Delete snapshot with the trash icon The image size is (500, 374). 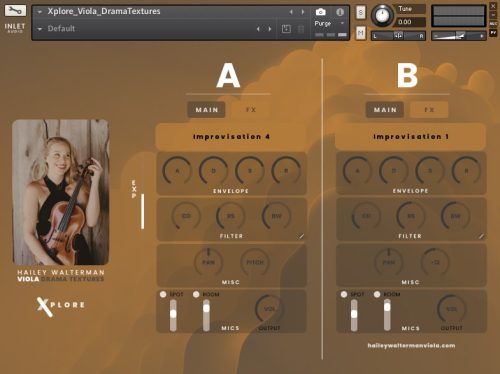tap(301, 29)
